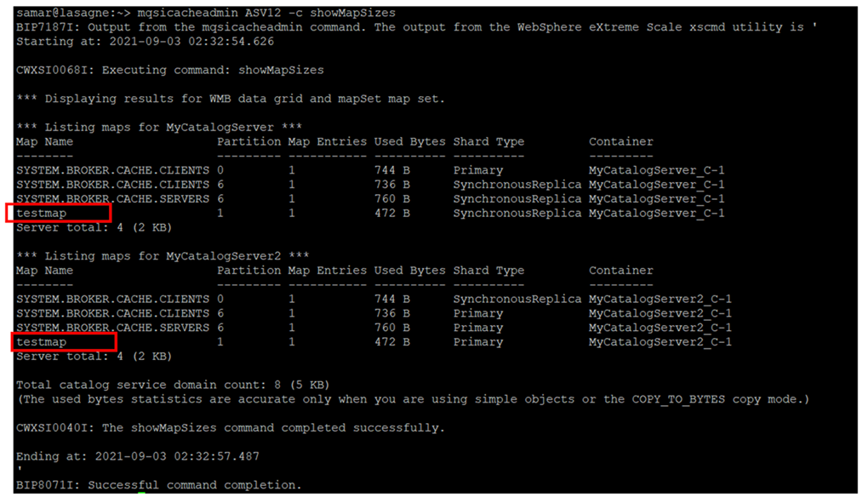Click Map Entries header in first listing
The height and width of the screenshot is (503, 868).
pyautogui.click(x=327, y=141)
